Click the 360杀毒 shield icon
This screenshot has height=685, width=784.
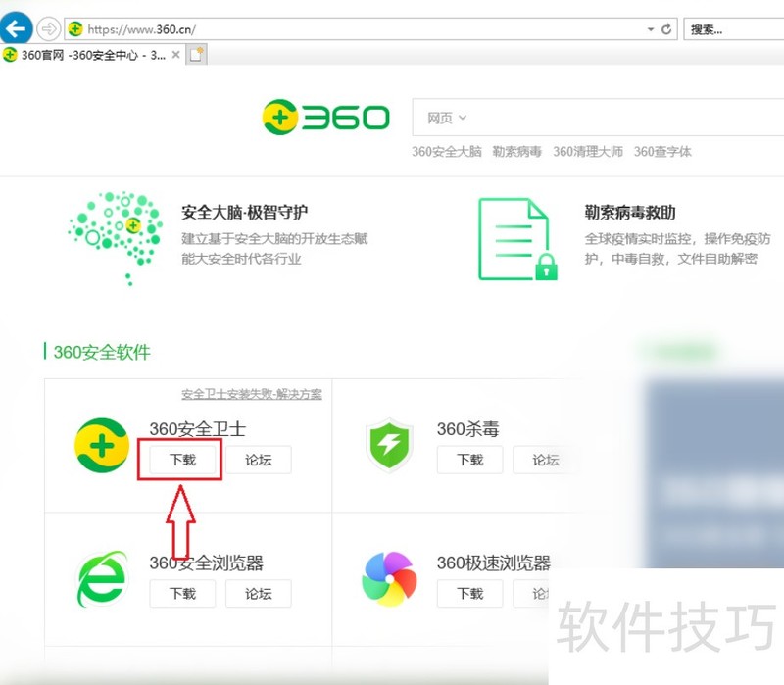point(389,445)
